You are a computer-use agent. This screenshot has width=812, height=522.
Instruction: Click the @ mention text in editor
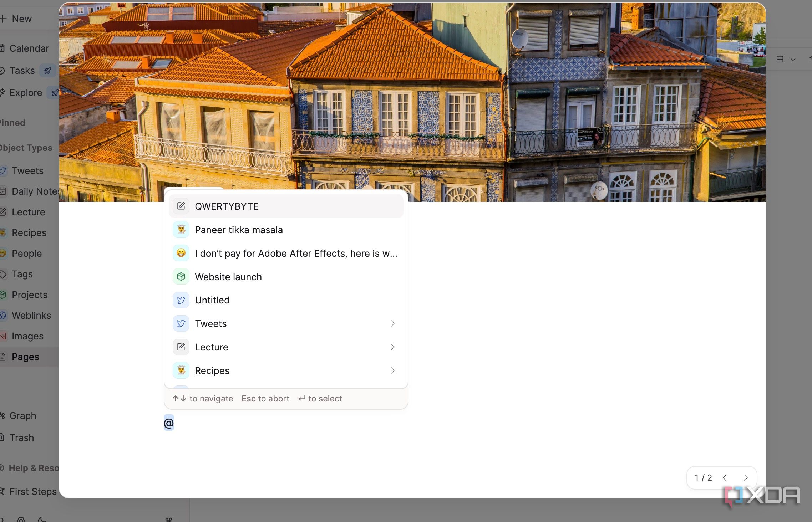pyautogui.click(x=169, y=423)
